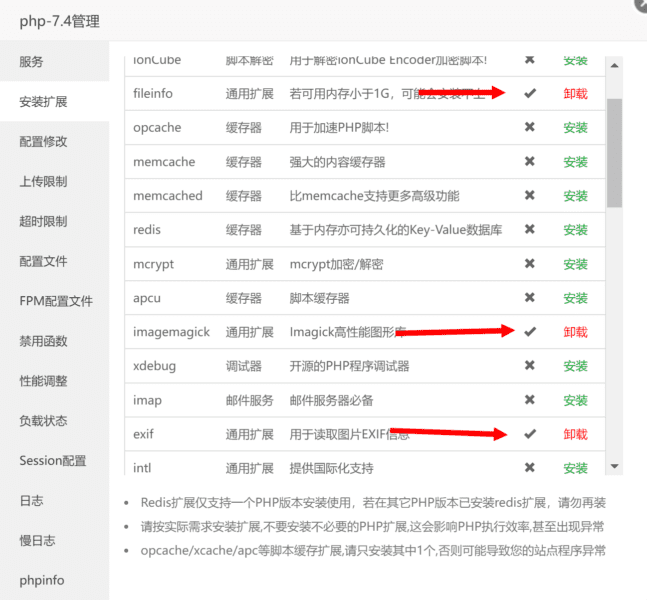The image size is (647, 600).
Task: Click the 调试器 type cell
Action: 243,366
